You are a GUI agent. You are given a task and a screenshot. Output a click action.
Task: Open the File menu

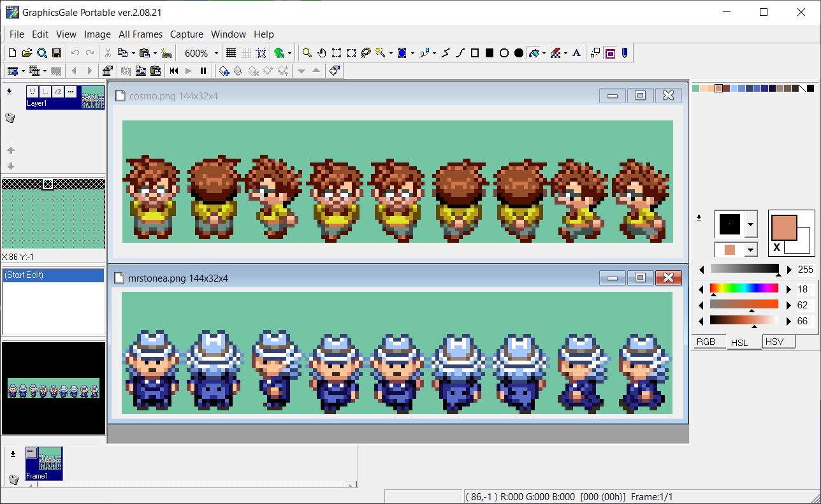click(17, 34)
